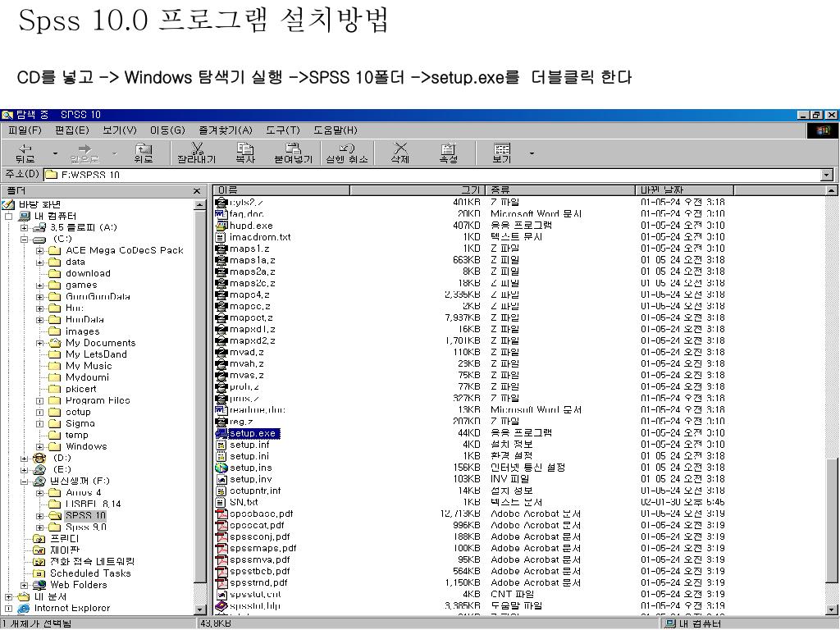Click the Up (위로) folder toolbar button

pos(143,153)
